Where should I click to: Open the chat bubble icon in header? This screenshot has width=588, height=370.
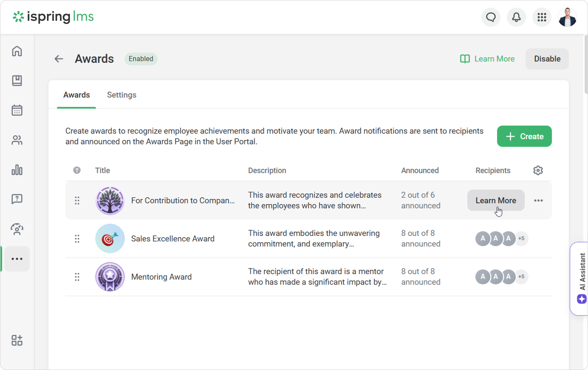(x=490, y=17)
